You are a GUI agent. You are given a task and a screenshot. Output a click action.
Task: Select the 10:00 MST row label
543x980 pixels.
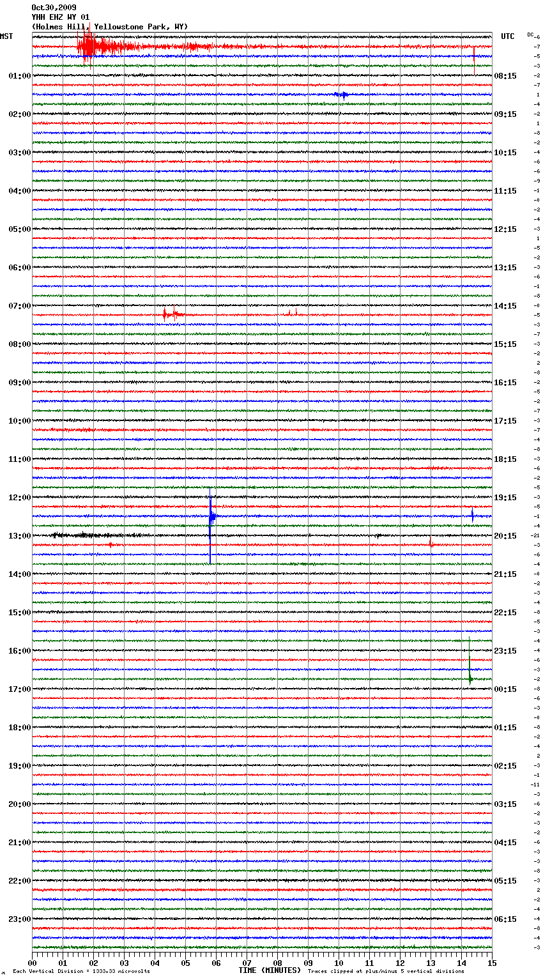19,421
